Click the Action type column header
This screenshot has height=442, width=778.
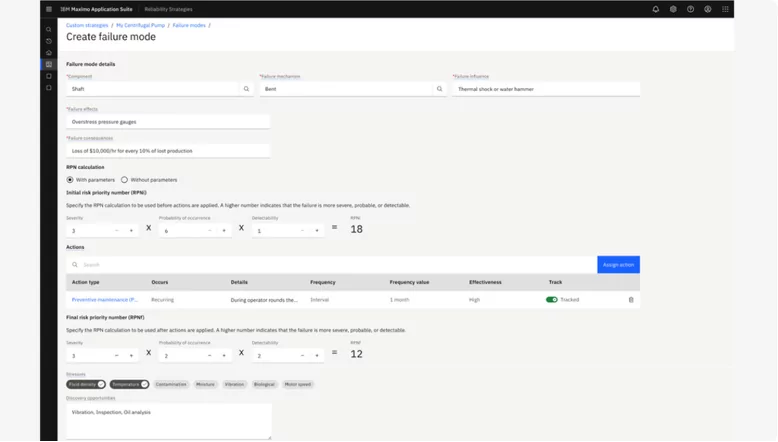tap(85, 282)
